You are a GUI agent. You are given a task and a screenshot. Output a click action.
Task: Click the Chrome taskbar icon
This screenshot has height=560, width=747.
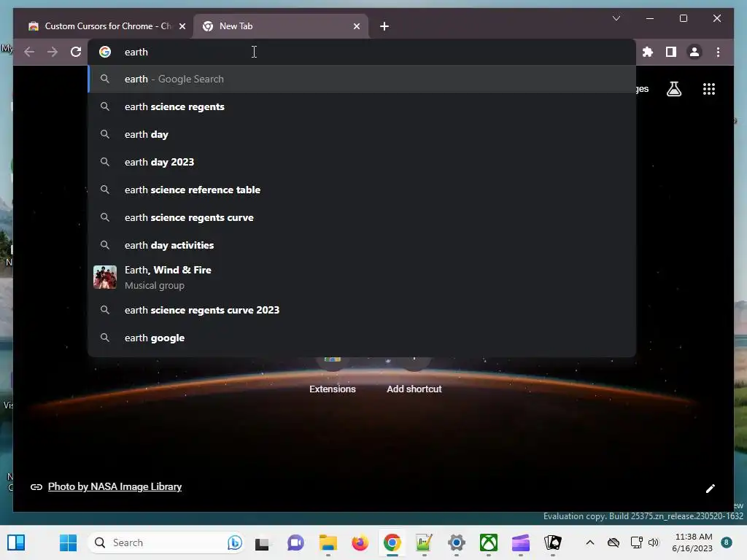(x=392, y=542)
